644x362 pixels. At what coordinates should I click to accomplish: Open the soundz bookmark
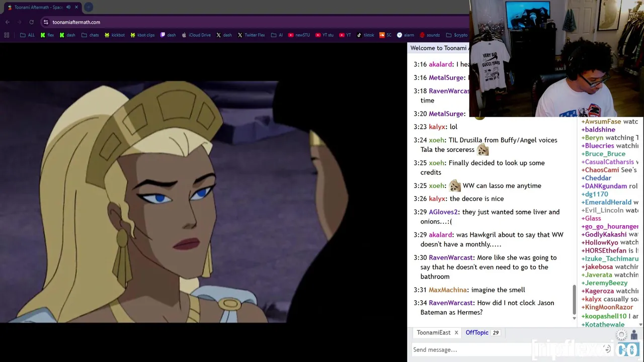tap(430, 35)
